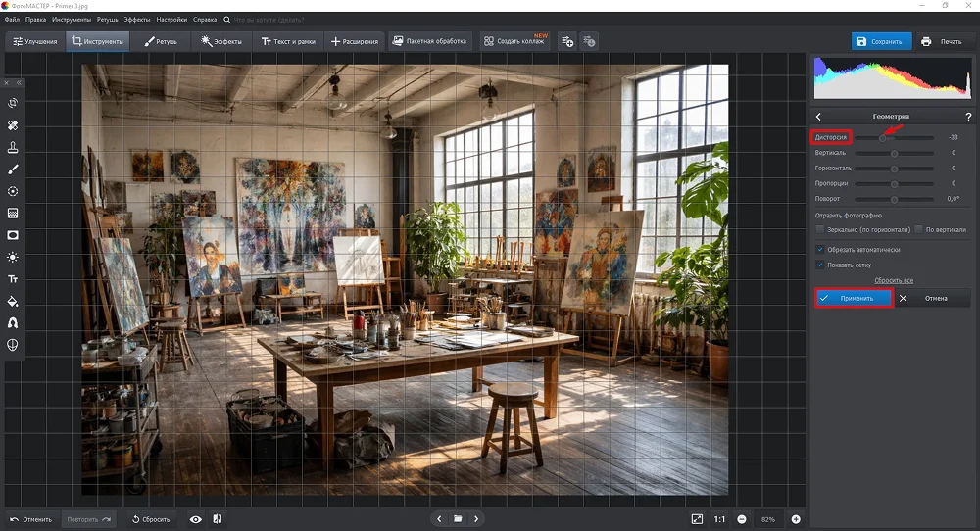Select the vignette tool
Image resolution: width=980 pixels, height=531 pixels.
pyautogui.click(x=13, y=235)
